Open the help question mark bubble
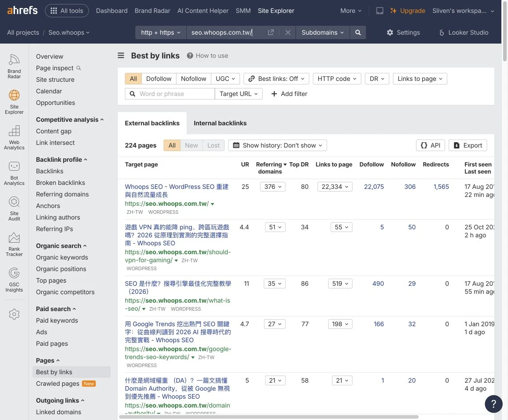508x420 pixels. (493, 404)
